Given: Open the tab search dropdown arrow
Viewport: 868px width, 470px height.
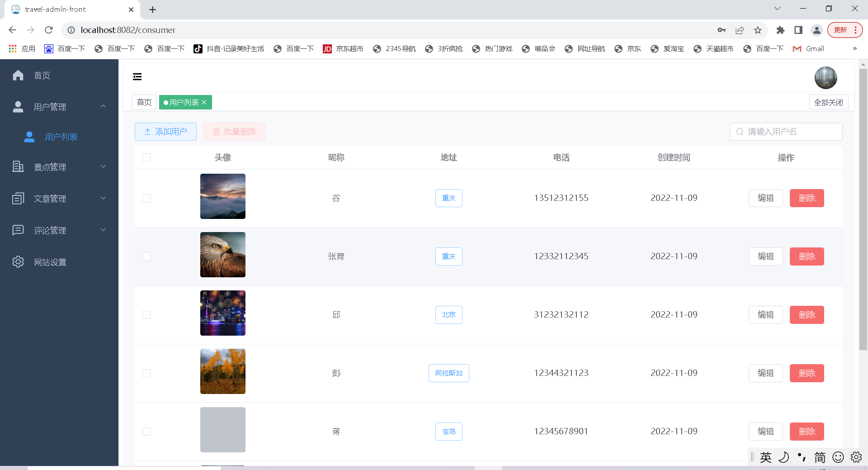Looking at the screenshot, I should (777, 9).
